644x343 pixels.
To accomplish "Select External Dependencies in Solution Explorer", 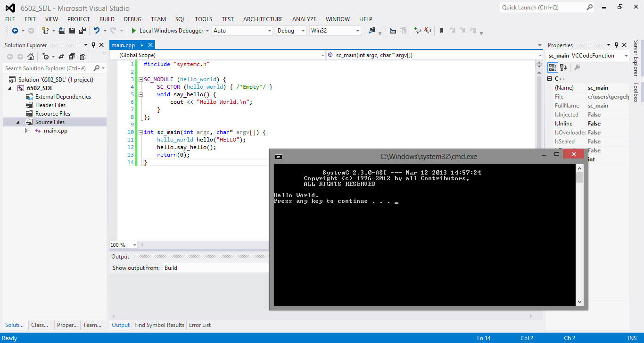I will tap(63, 97).
